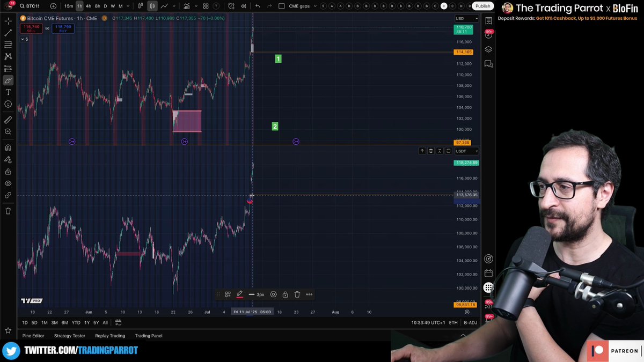Open the favorites star toolbar
Screen dimensions: 644x362
click(x=8, y=330)
